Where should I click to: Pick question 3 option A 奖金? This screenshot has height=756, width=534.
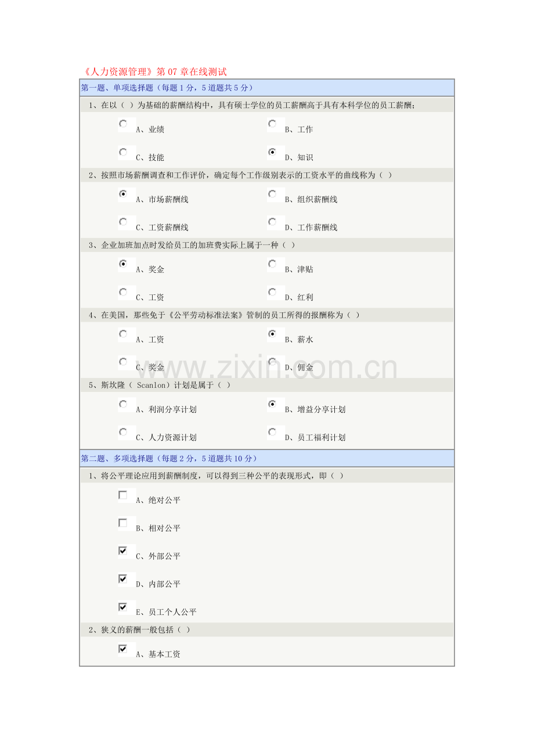pos(123,264)
